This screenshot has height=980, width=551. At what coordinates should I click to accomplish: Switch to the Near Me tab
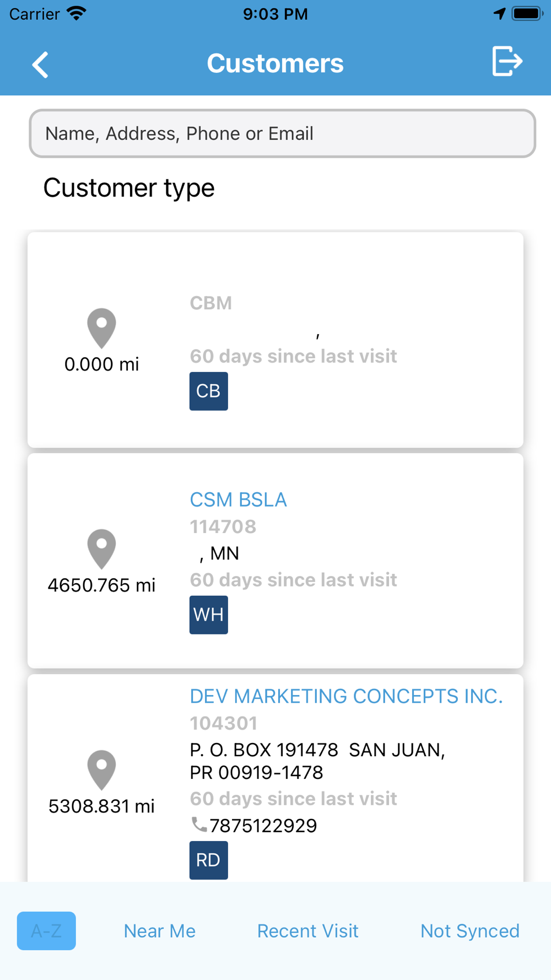point(160,931)
